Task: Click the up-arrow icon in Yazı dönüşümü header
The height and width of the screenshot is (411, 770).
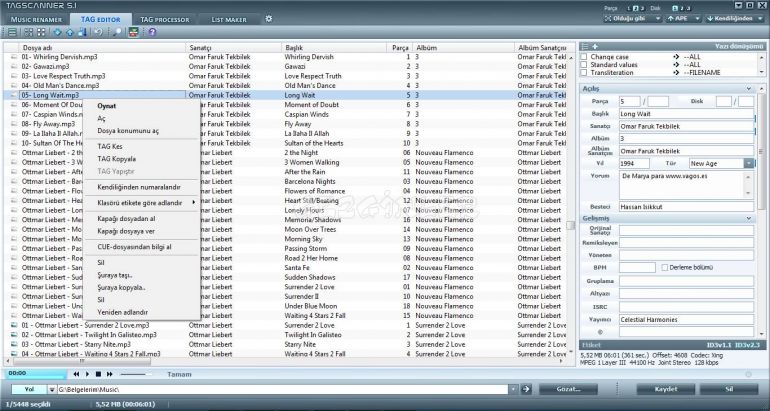Action: (595, 46)
